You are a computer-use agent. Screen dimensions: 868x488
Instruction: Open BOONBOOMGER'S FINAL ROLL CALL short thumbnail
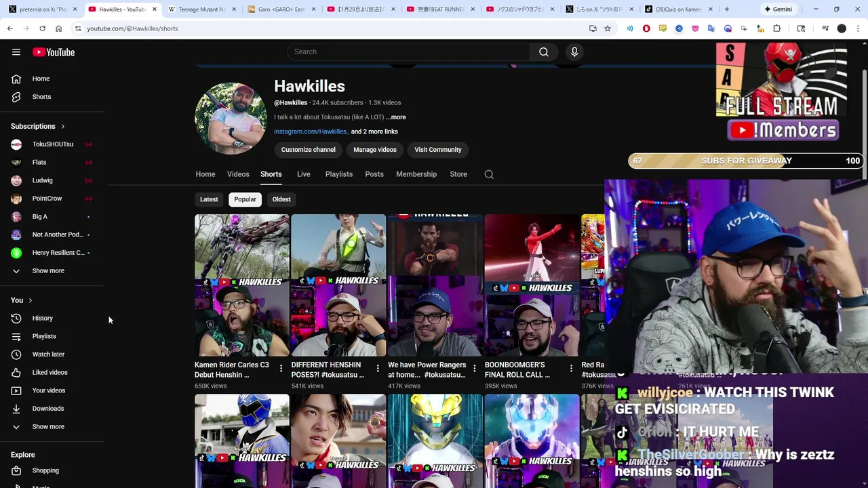532,285
